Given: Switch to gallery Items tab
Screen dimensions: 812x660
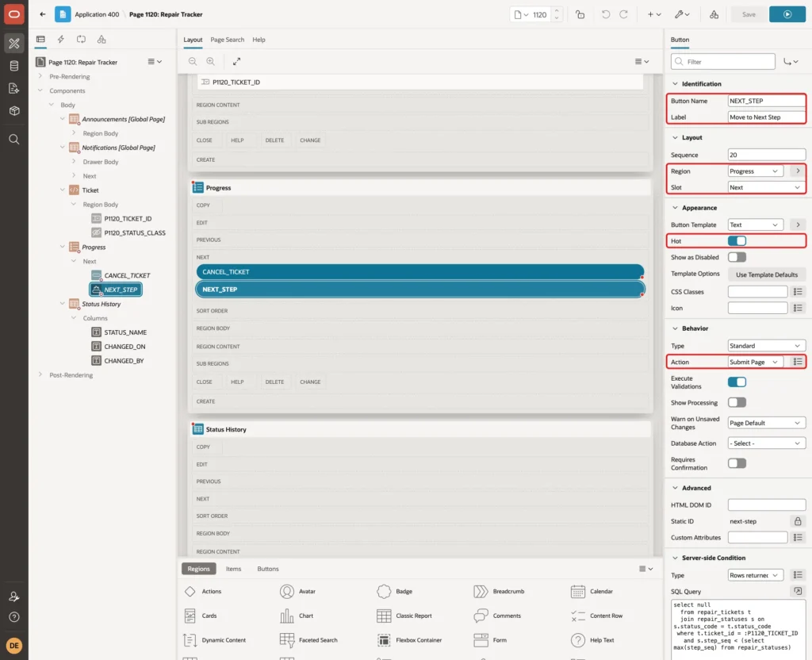Looking at the screenshot, I should [x=234, y=569].
